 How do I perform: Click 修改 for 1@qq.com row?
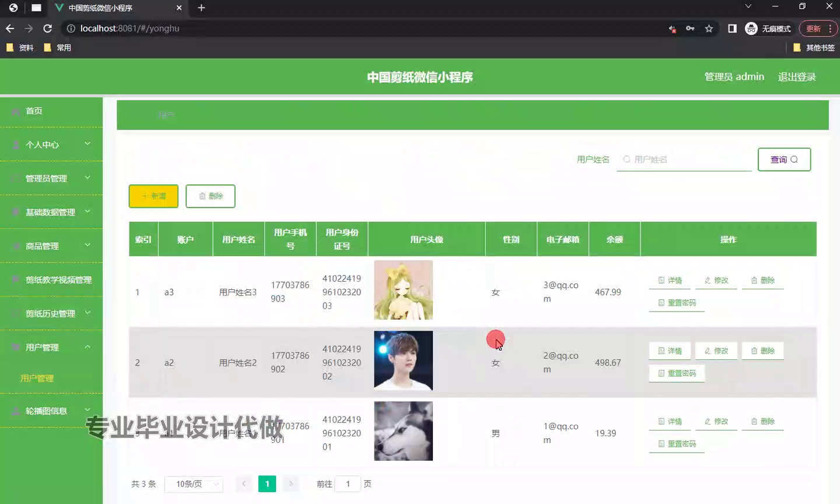716,422
